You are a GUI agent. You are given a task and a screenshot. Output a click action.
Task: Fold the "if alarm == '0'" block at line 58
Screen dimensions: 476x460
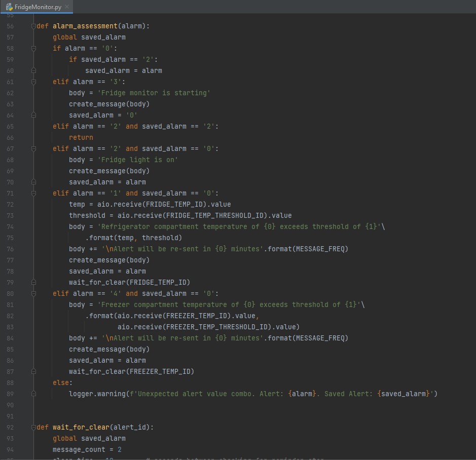33,49
